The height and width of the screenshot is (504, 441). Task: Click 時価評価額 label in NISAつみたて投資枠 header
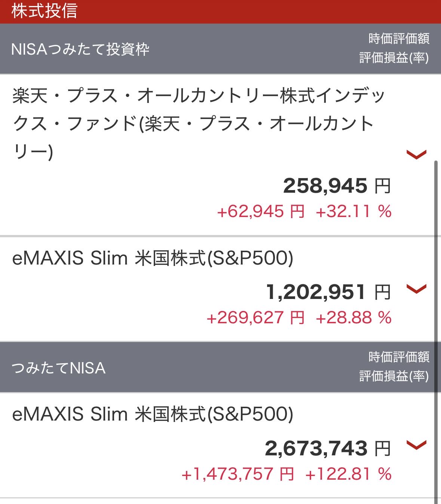(399, 39)
